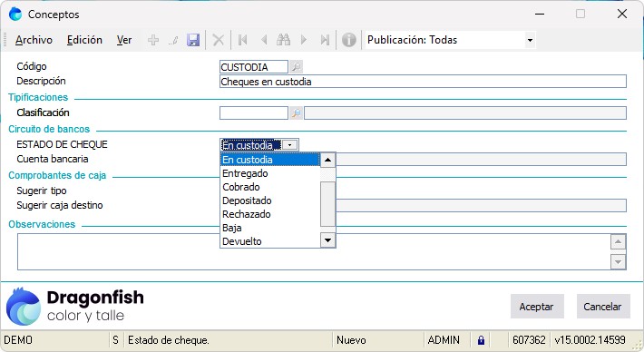Screen dimensions: 644x352
Task: Click Observaciones scroll up arrow
Action: point(618,242)
